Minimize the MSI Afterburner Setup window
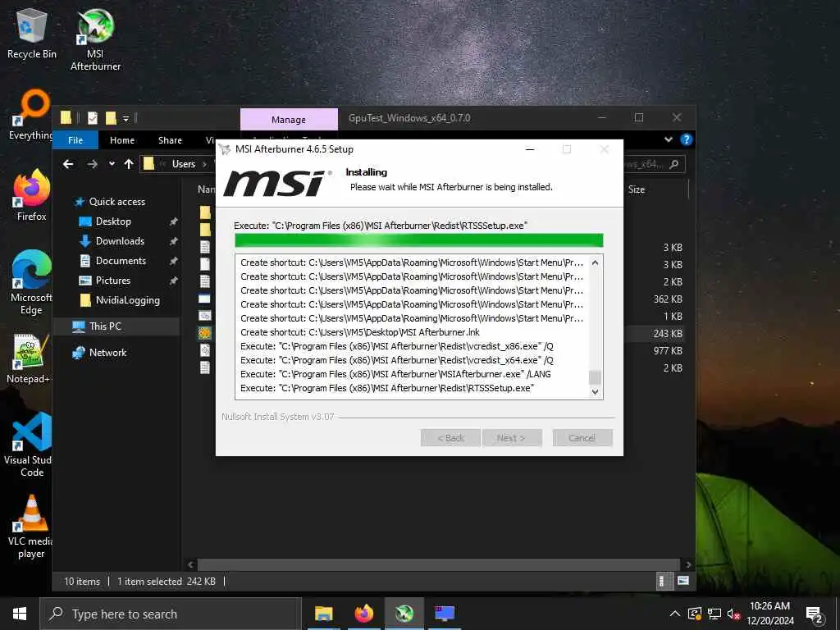Viewport: 840px width, 630px height. pyautogui.click(x=530, y=149)
